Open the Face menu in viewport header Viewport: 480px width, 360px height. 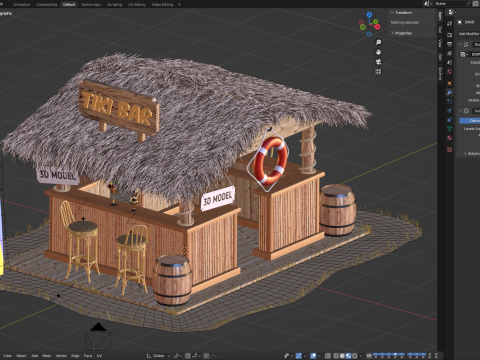88,356
